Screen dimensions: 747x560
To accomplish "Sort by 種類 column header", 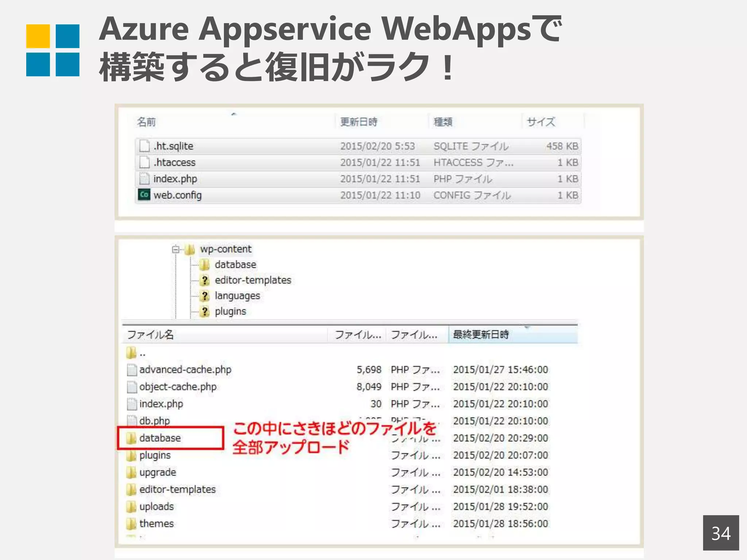I will click(x=443, y=122).
